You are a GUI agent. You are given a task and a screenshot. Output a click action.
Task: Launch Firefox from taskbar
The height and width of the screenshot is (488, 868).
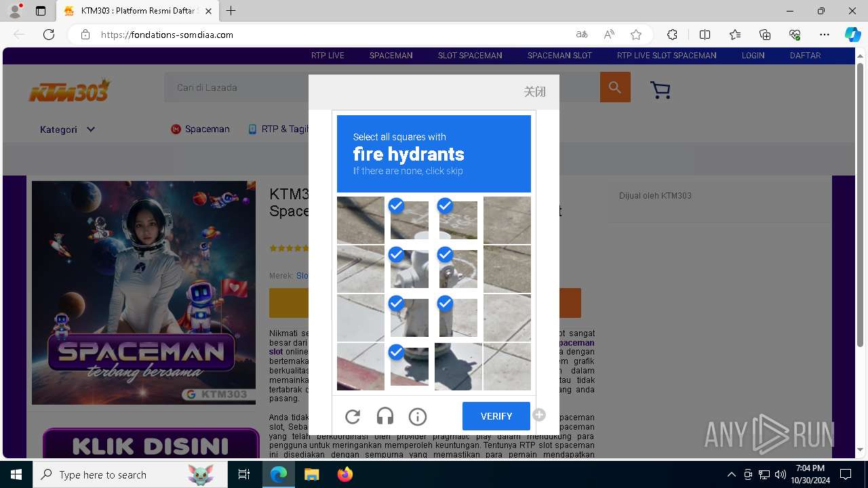(344, 474)
